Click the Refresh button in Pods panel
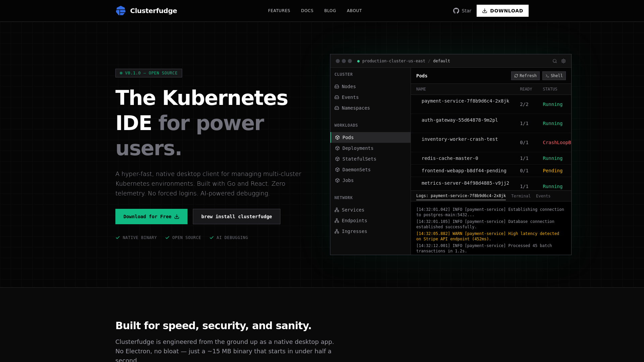The width and height of the screenshot is (644, 362). tap(525, 76)
